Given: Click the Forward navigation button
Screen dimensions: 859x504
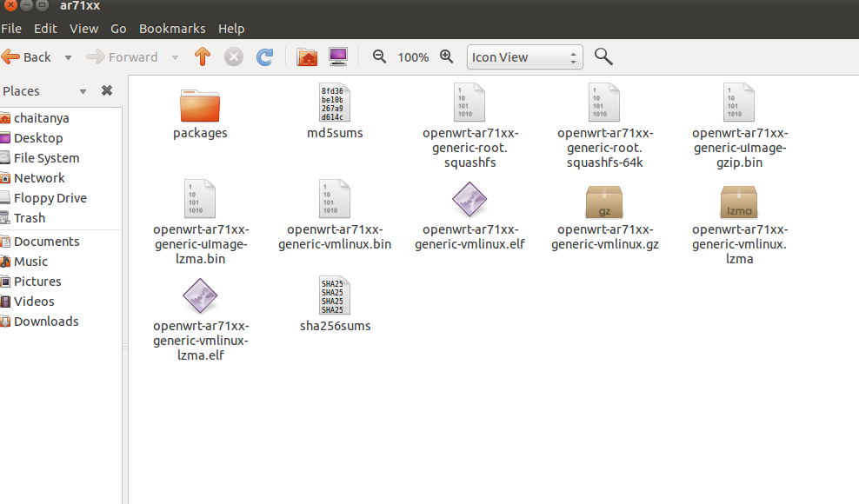Looking at the screenshot, I should [x=123, y=57].
